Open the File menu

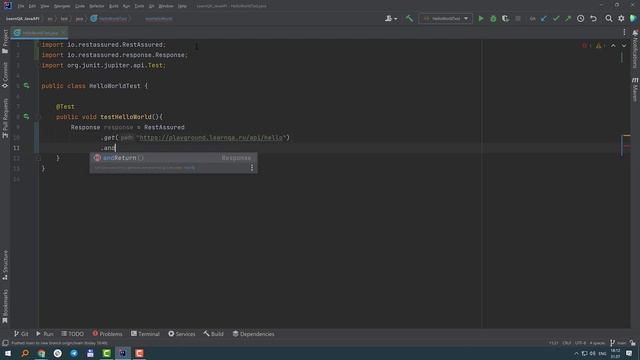point(21,6)
